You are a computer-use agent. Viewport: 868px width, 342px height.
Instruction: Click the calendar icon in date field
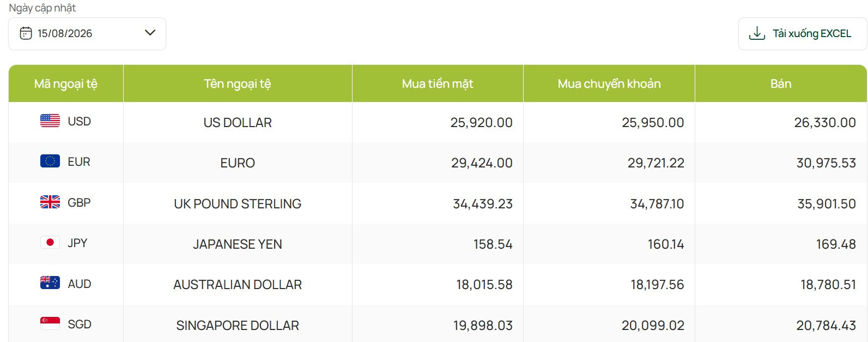(x=26, y=33)
